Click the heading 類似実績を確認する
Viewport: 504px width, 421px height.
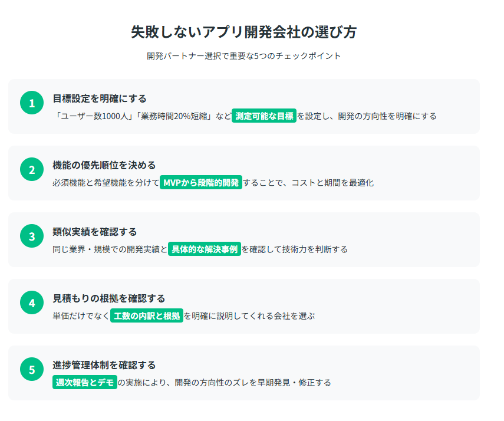[95, 232]
